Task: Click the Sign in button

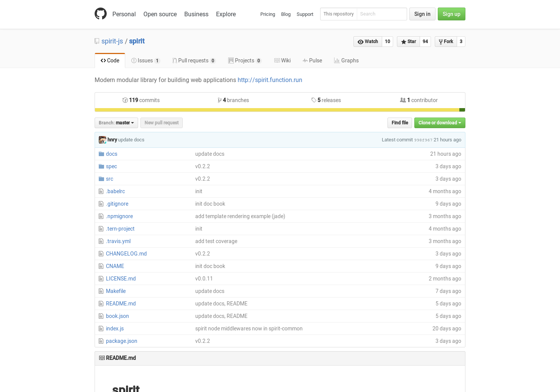Action: point(422,14)
